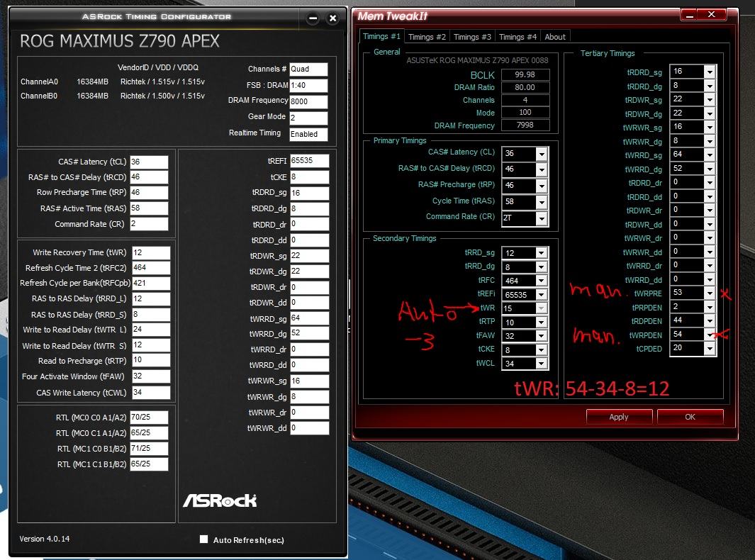Click the DRAM Ratio field showing 80.00

tap(525, 87)
